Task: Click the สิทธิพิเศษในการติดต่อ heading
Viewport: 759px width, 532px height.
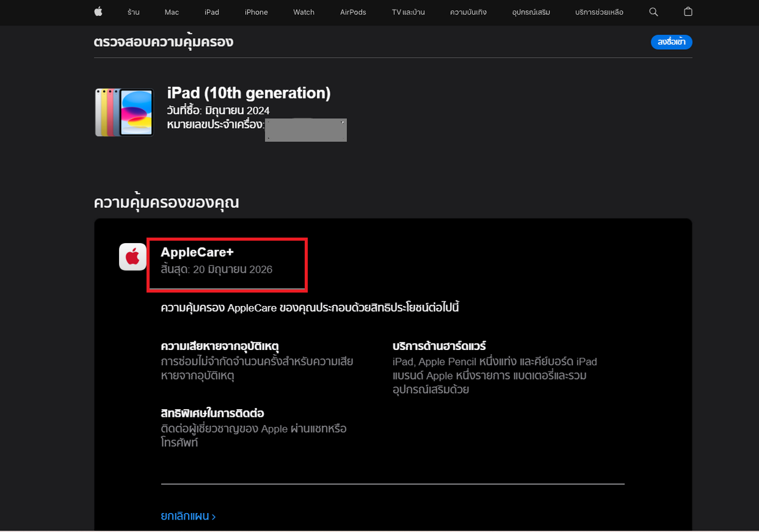Action: [x=212, y=413]
